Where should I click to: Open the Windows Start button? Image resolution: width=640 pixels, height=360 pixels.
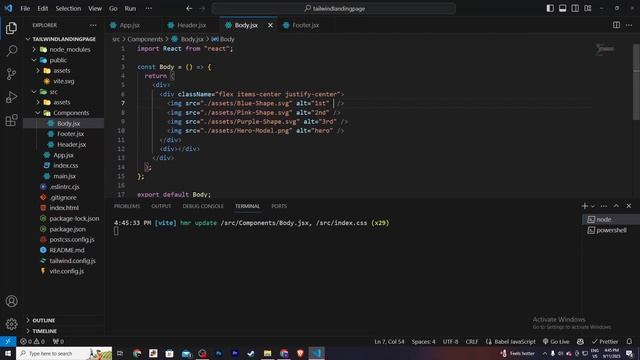[x=8, y=353]
